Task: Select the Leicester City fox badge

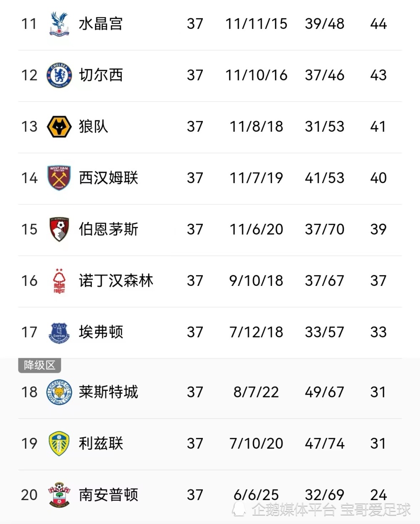Action: pos(59,392)
